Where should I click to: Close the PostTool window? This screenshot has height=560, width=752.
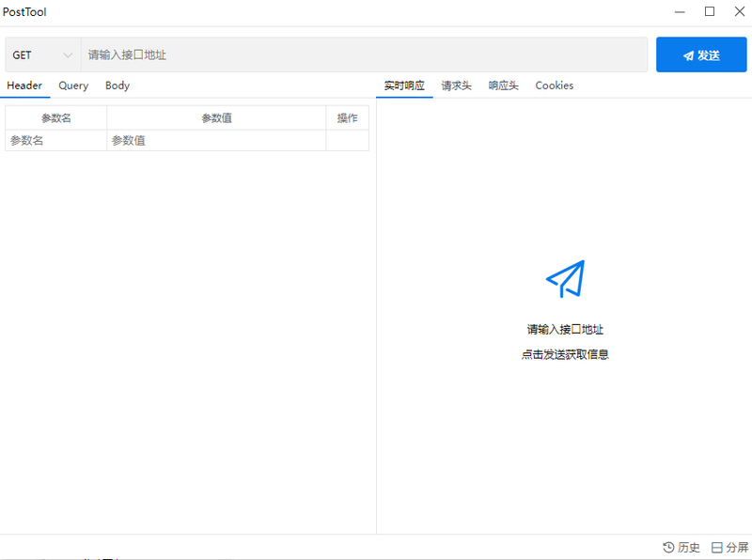[x=740, y=11]
